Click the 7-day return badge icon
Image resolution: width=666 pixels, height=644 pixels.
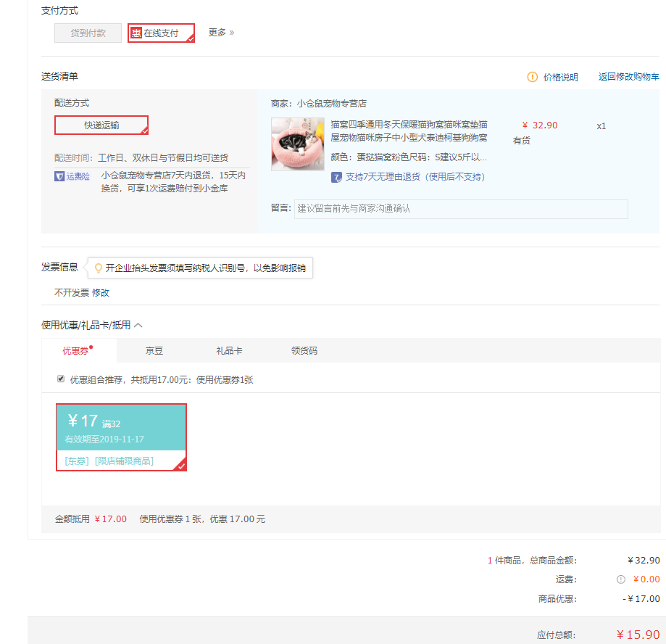click(x=336, y=177)
